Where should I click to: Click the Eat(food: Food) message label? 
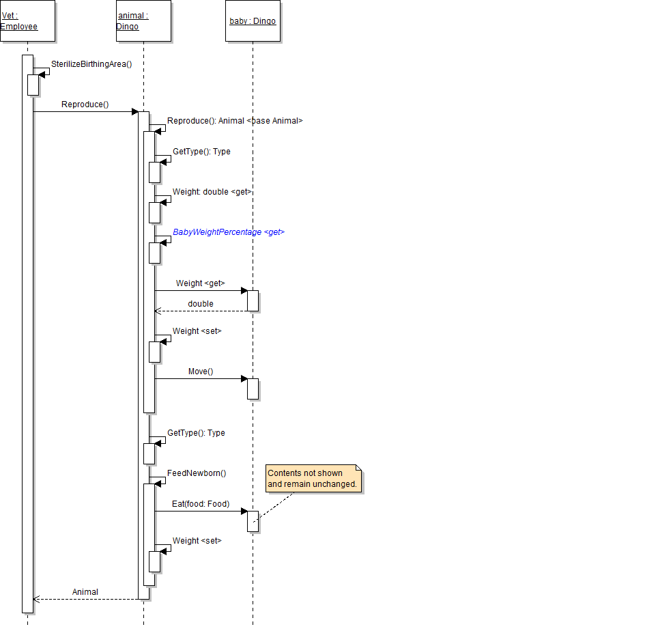(x=201, y=504)
